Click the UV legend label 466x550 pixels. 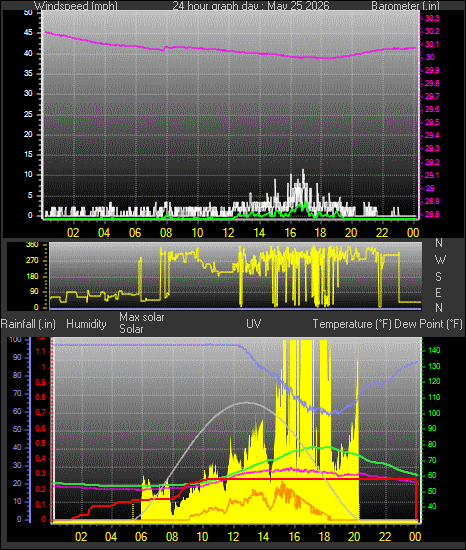tap(254, 323)
